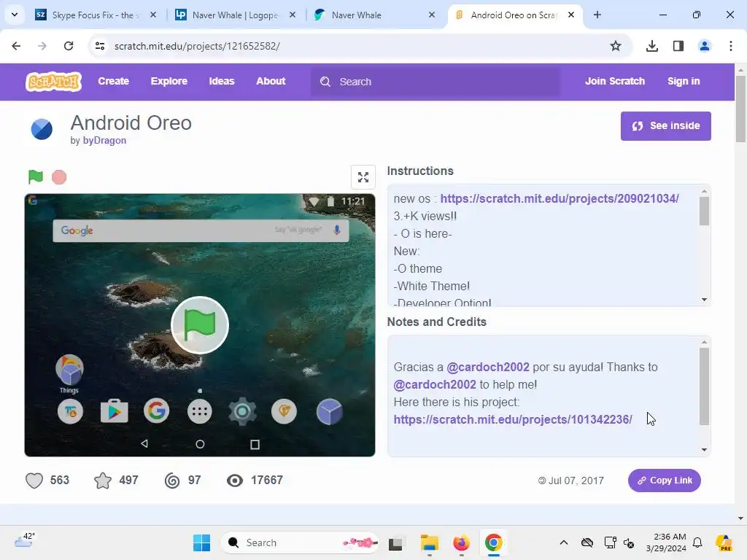The height and width of the screenshot is (560, 747).
Task: Bookmark this tab with star icon
Action: pyautogui.click(x=616, y=46)
